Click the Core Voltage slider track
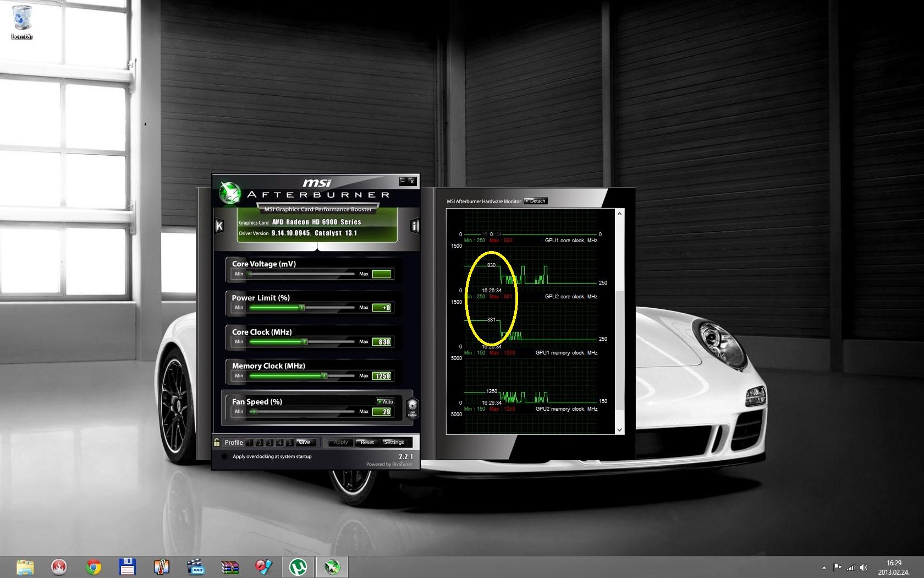Screen dimensions: 924x578 (x=302, y=274)
